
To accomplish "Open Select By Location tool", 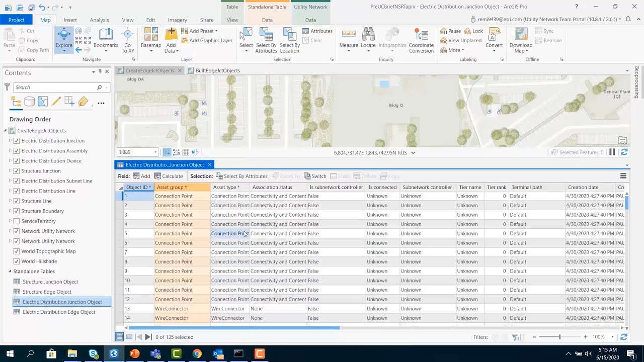I will coord(290,40).
